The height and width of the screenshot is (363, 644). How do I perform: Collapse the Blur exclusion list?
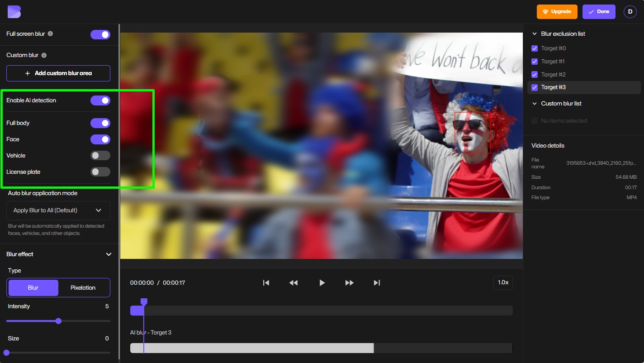(x=534, y=33)
